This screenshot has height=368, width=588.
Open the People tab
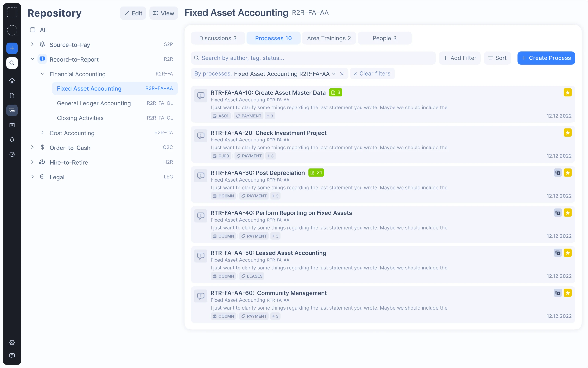[x=384, y=38]
